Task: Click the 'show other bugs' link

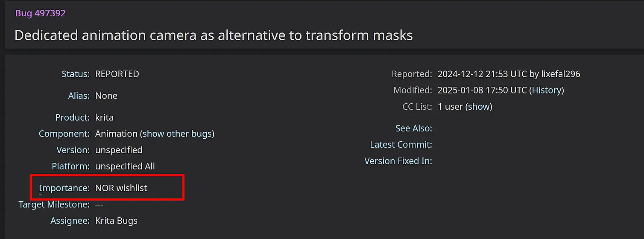Action: click(x=177, y=134)
